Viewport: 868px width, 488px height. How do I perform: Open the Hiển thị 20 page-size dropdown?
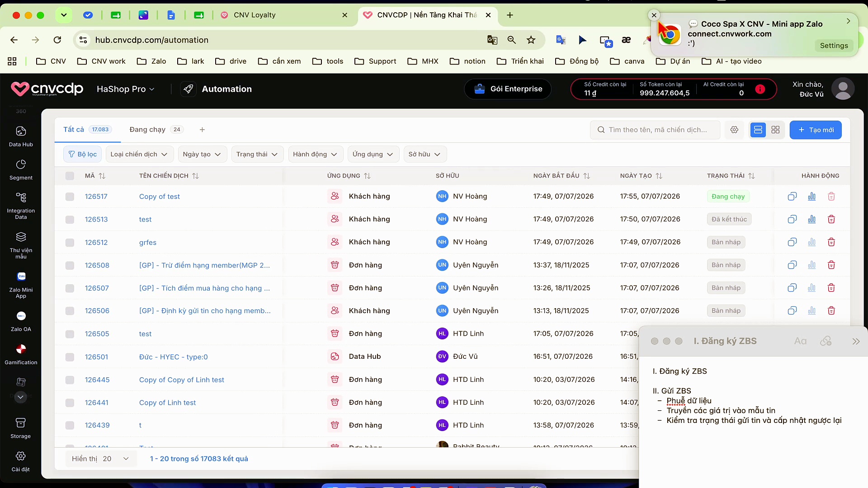tap(100, 459)
